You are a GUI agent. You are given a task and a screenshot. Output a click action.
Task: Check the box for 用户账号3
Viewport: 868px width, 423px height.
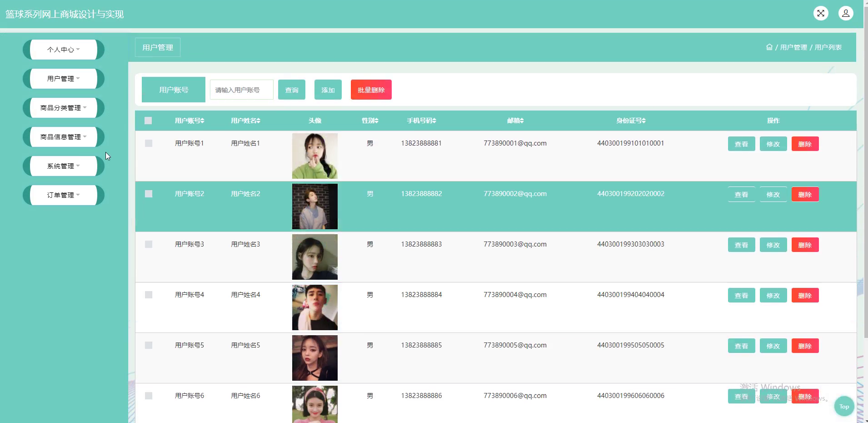149,244
